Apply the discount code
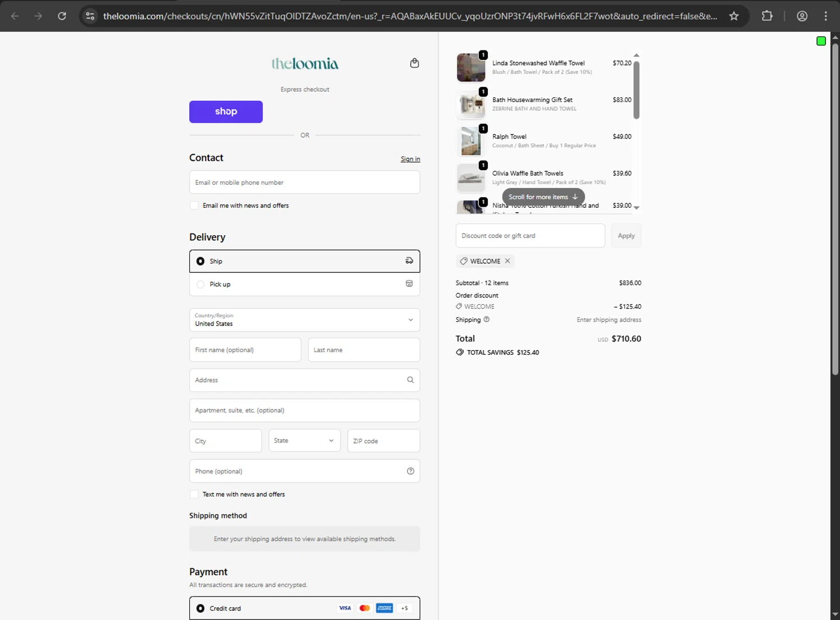Screen dimensions: 840x620 (x=626, y=236)
